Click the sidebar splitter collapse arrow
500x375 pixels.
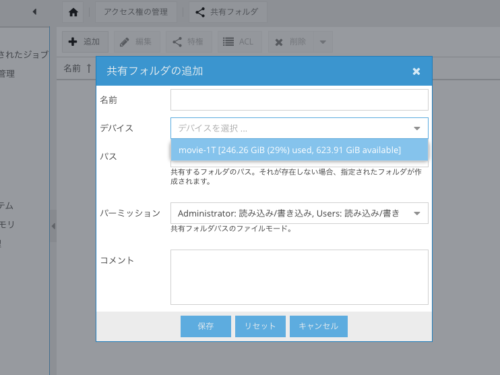53,226
